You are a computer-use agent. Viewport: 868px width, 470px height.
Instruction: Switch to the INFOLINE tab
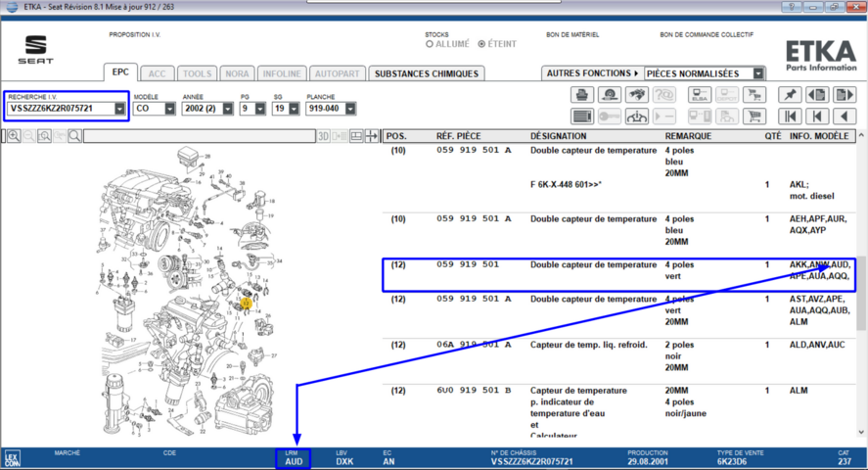point(282,73)
